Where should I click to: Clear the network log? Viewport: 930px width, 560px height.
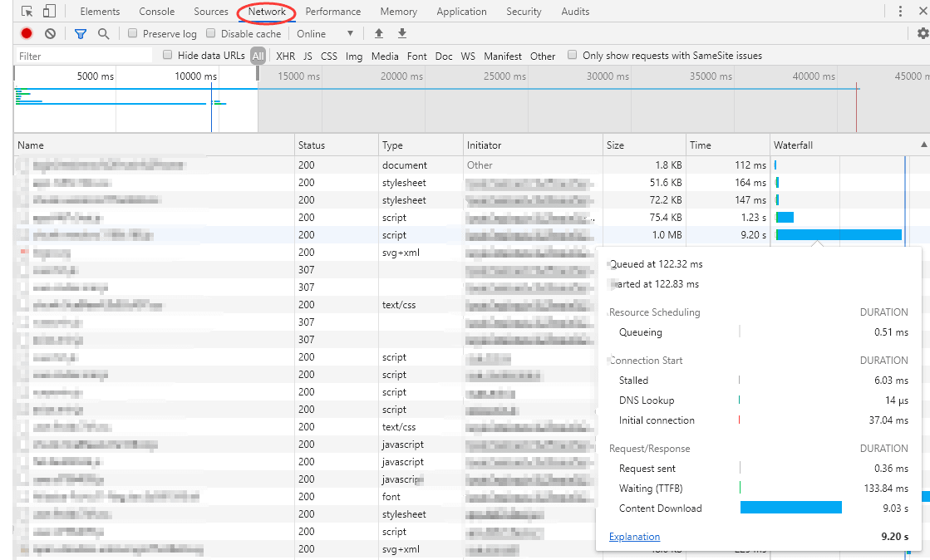tap(51, 34)
